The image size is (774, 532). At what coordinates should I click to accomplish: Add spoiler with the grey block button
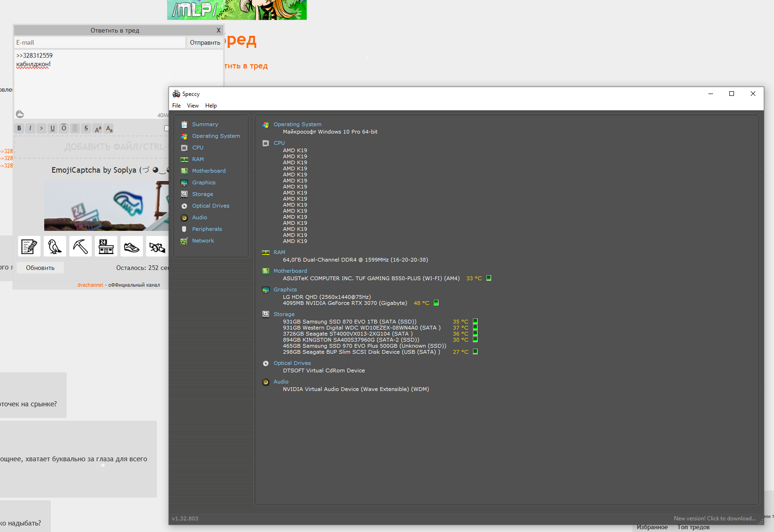75,128
